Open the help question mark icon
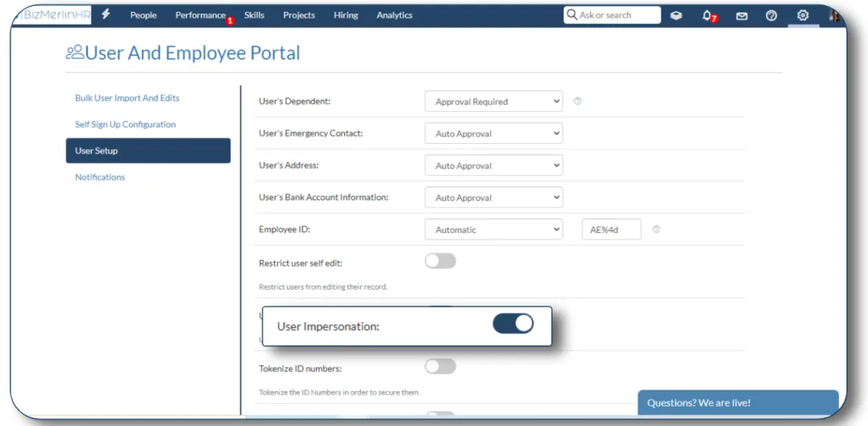 tap(771, 15)
